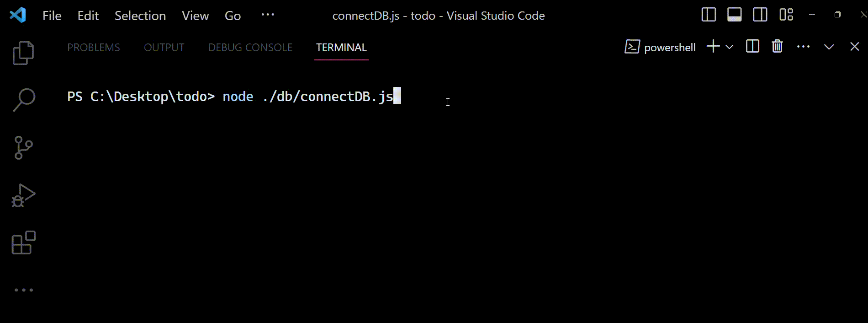The image size is (868, 323).
Task: Open the Search view
Action: pos(23,100)
